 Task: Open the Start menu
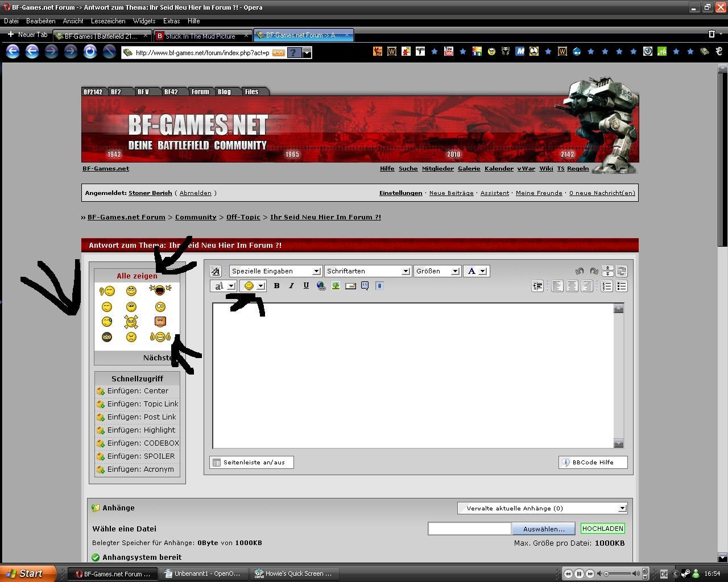pyautogui.click(x=28, y=573)
